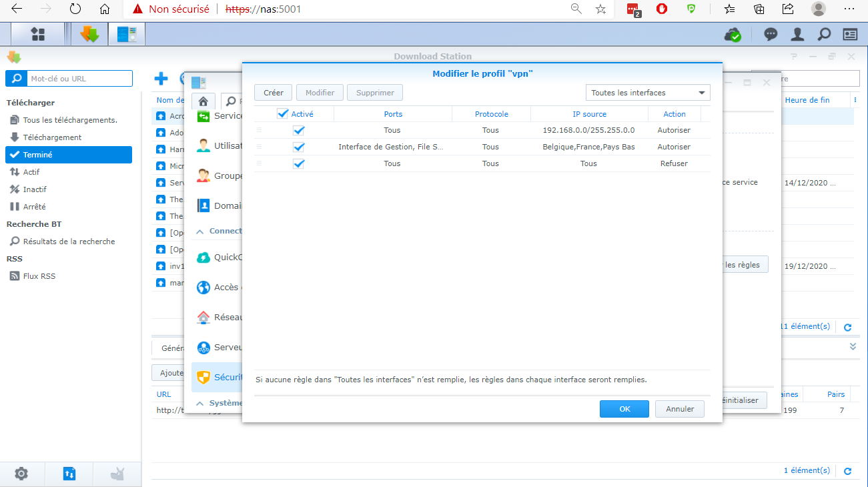This screenshot has height=487, width=868.
Task: Open the DSM main menu grid icon
Action: click(x=38, y=34)
